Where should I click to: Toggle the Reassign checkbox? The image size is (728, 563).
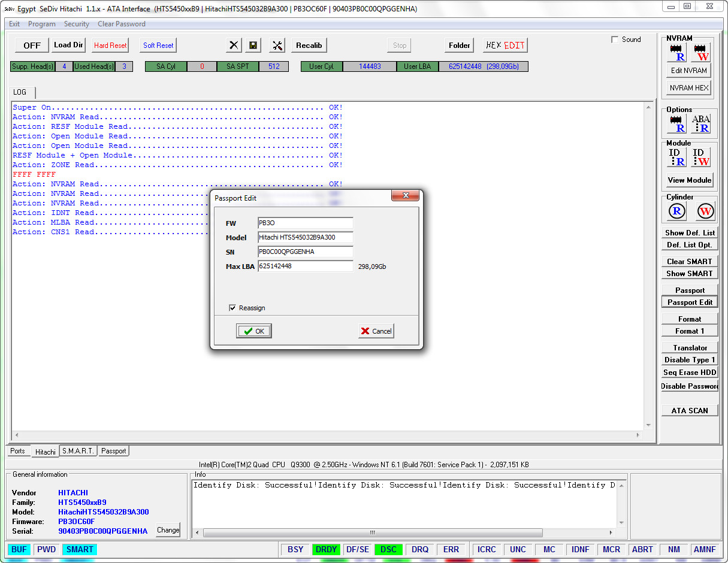point(232,308)
